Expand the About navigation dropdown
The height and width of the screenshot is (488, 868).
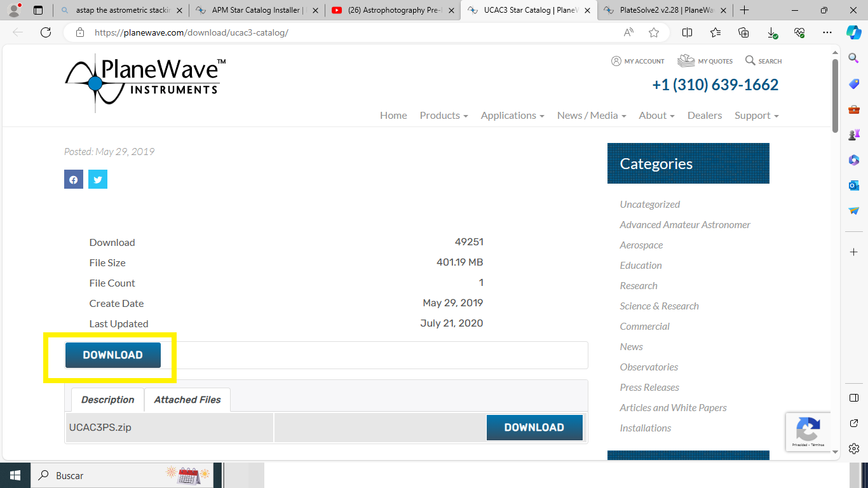656,116
